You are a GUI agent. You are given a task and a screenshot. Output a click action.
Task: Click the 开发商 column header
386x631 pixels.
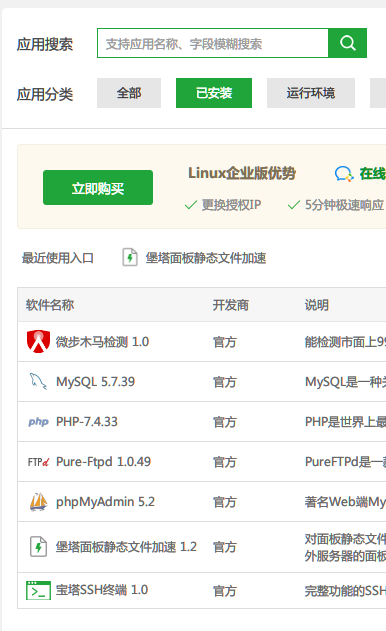(x=231, y=305)
